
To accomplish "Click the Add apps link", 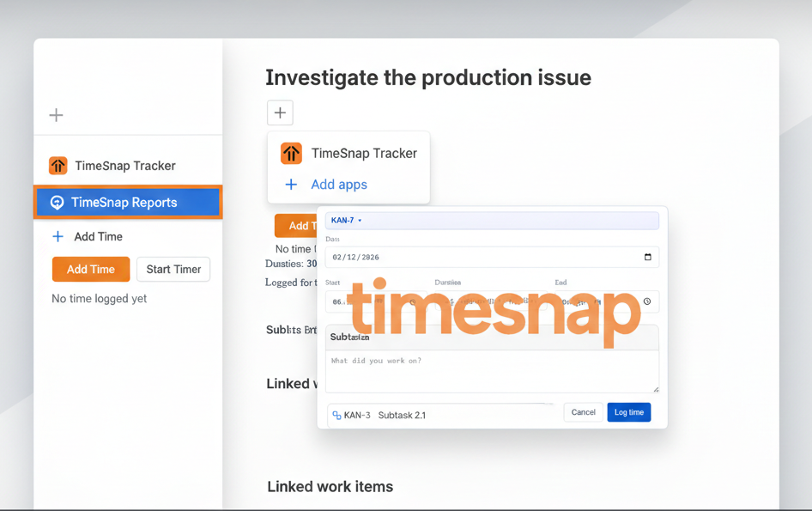I will [338, 185].
